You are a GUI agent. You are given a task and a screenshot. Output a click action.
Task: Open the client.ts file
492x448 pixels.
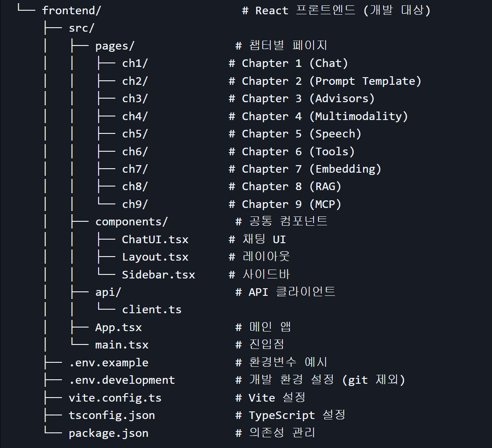152,310
